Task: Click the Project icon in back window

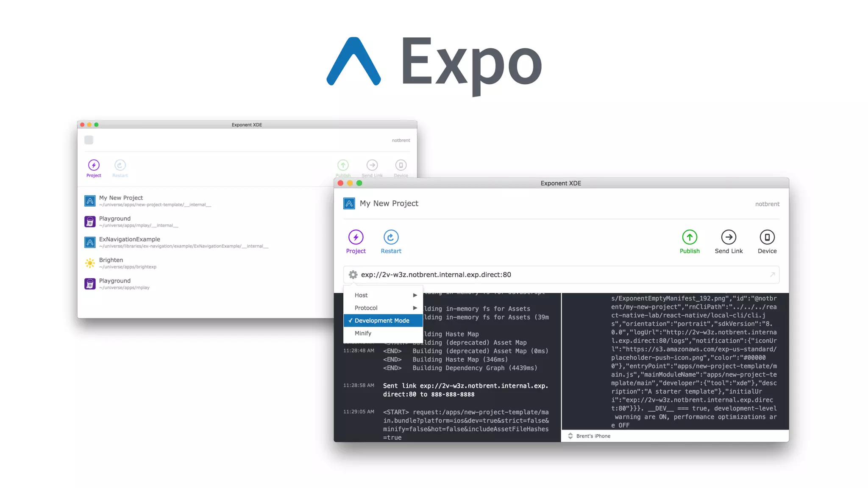Action: [94, 165]
